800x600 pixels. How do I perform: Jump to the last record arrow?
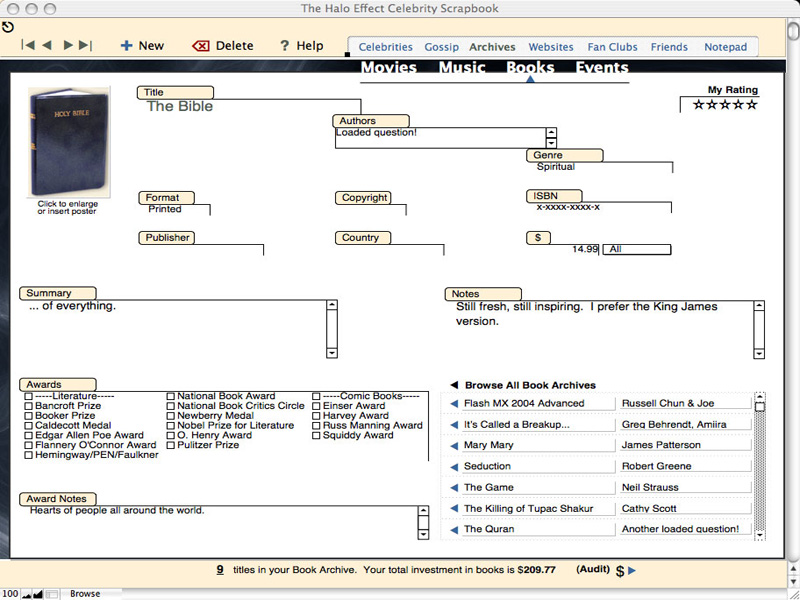pyautogui.click(x=86, y=45)
